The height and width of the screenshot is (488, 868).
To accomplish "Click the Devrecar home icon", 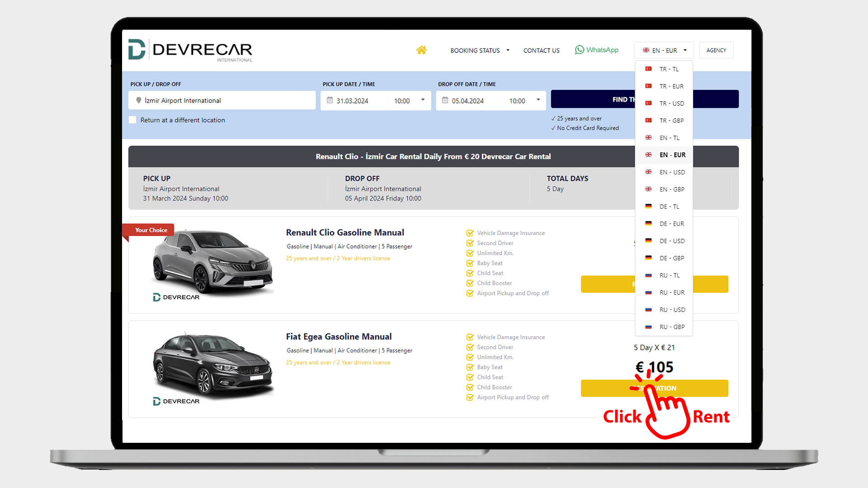I will [x=421, y=49].
